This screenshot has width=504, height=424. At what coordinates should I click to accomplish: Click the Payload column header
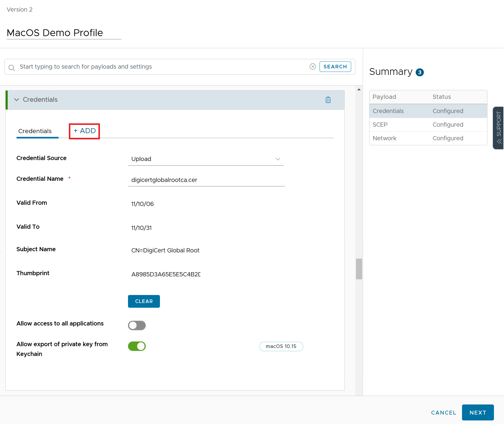point(384,97)
